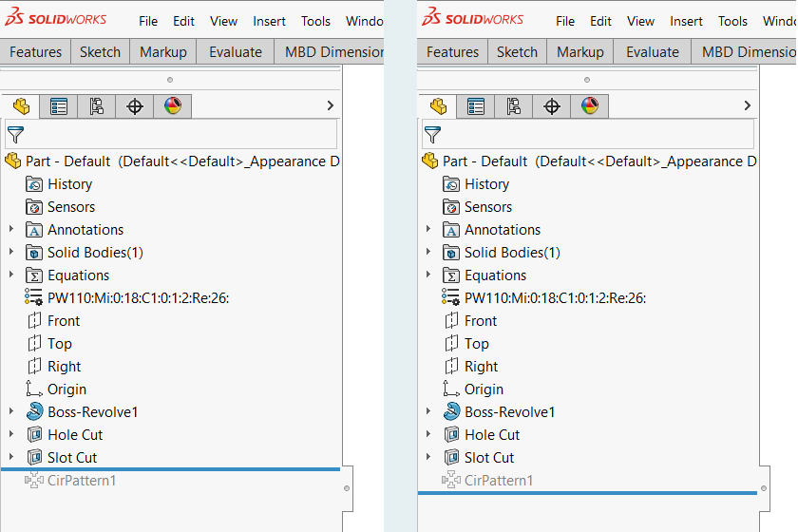The image size is (798, 532).
Task: Switch to the Evaluate tab in the right window
Action: pyautogui.click(x=653, y=52)
